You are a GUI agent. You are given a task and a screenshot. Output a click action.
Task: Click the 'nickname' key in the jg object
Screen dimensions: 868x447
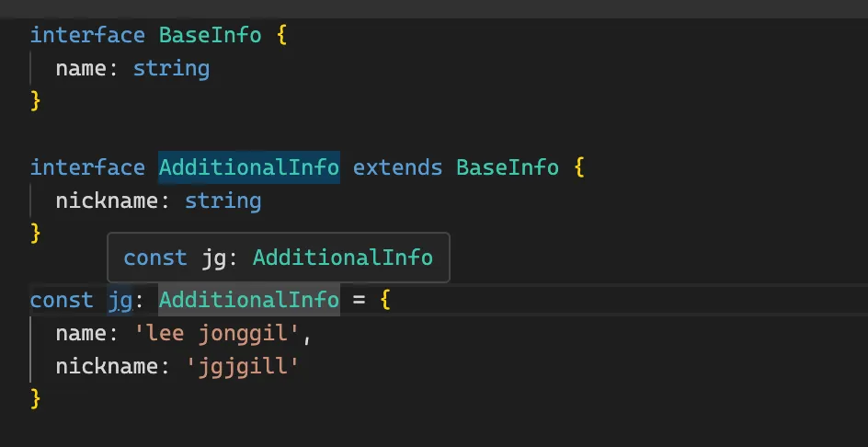click(107, 367)
